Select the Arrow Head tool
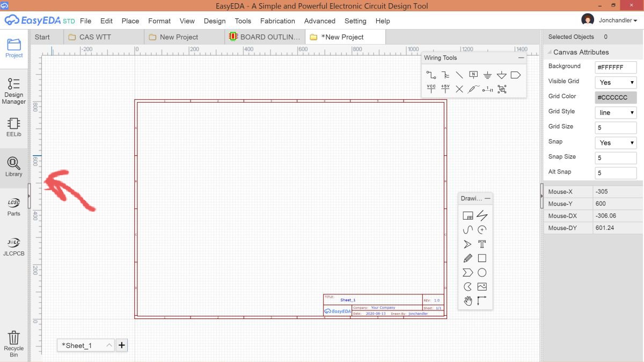Screen dimensions: 644x362 [x=468, y=244]
